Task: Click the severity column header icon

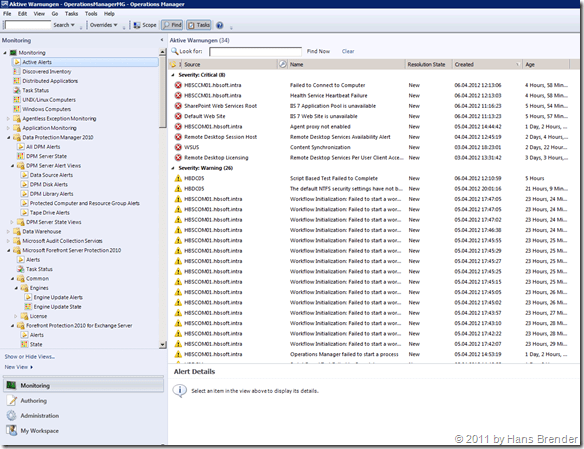Action: click(173, 64)
